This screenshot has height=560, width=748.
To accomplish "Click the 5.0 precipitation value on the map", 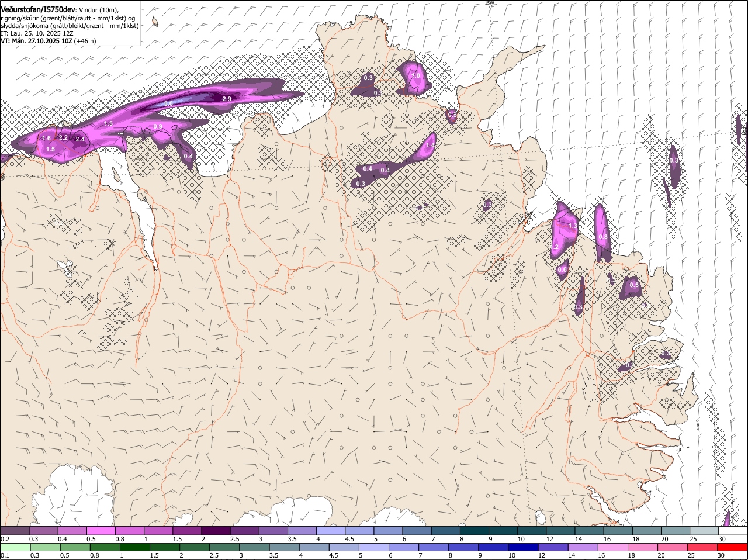I will (168, 103).
